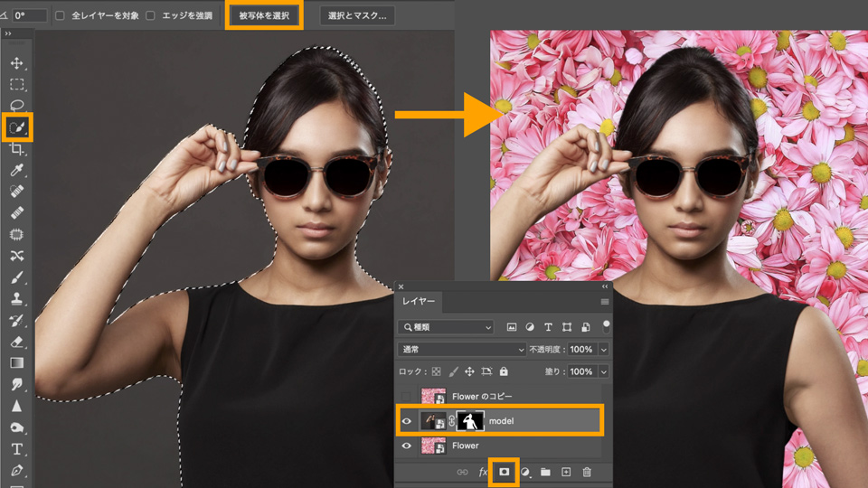Click the 塗り 100% value field
Image resolution: width=868 pixels, height=488 pixels.
[581, 371]
